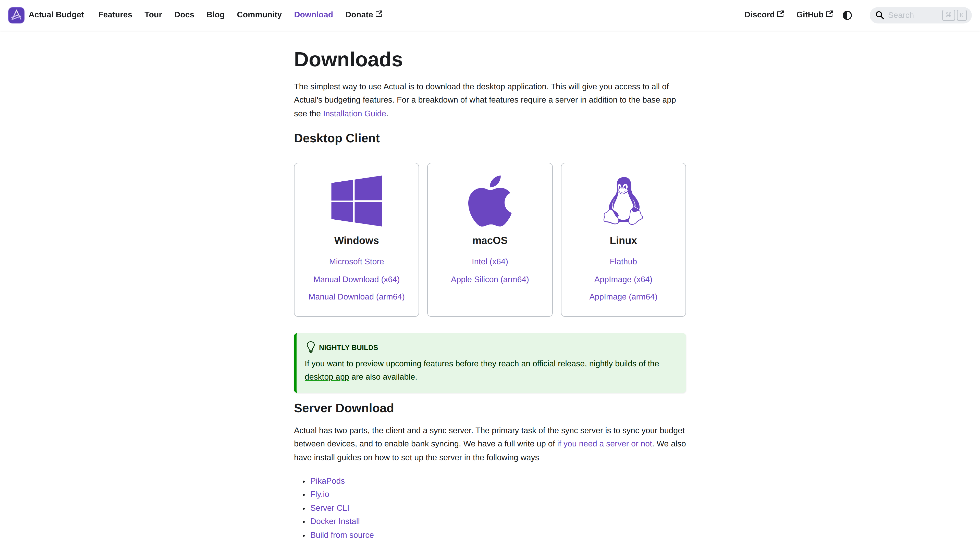Image resolution: width=980 pixels, height=551 pixels.
Task: Open the Discord link
Action: 764,15
